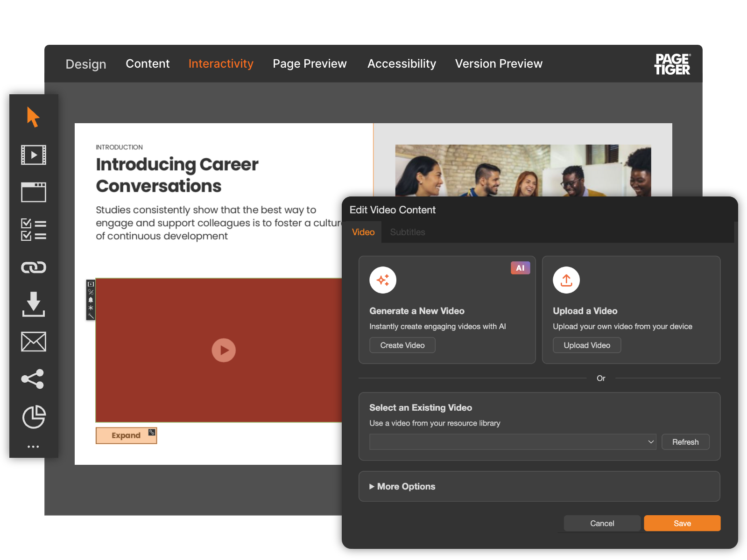Click the 'Upload a Video' heading
Viewport: 747px width, 560px height.
click(585, 311)
